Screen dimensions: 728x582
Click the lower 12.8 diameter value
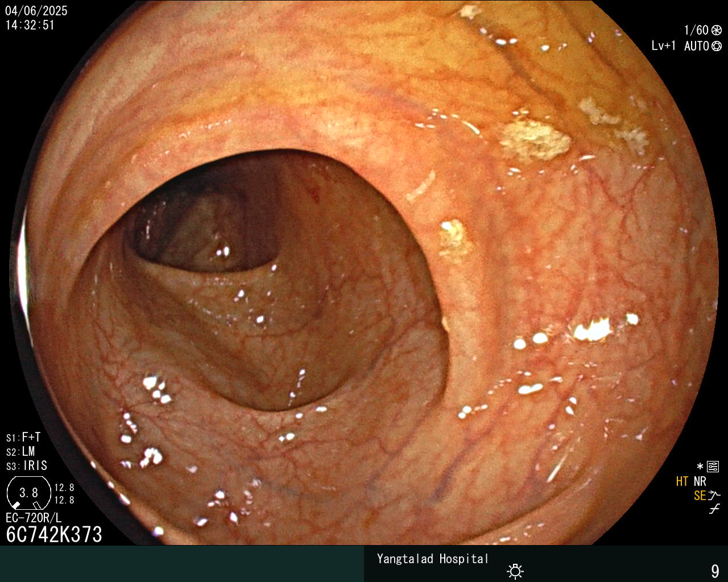(64, 500)
